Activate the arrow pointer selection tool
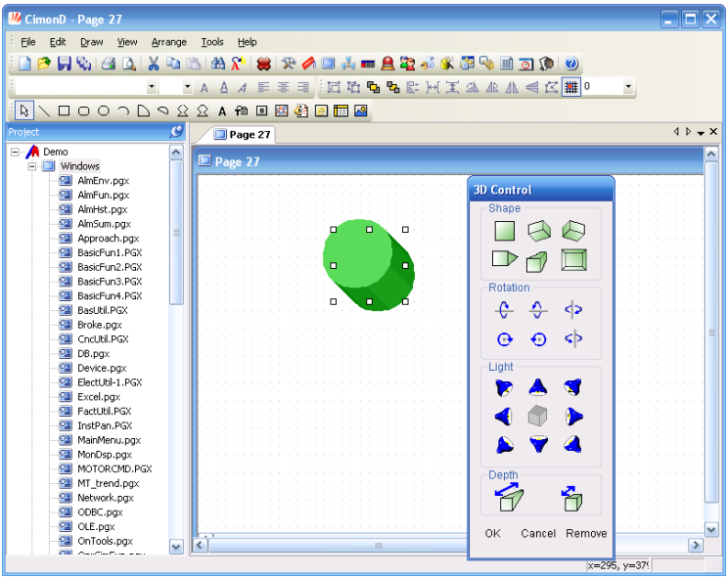Screen dimensions: 728x578 pos(24,111)
